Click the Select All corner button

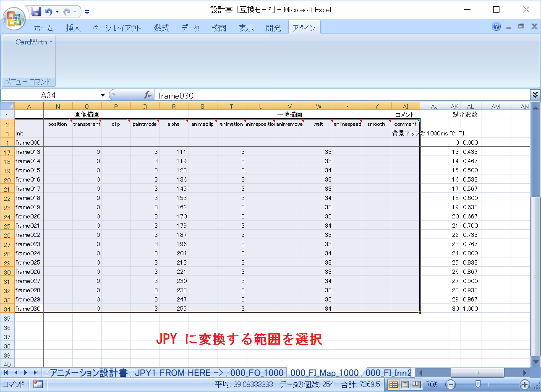(8, 106)
